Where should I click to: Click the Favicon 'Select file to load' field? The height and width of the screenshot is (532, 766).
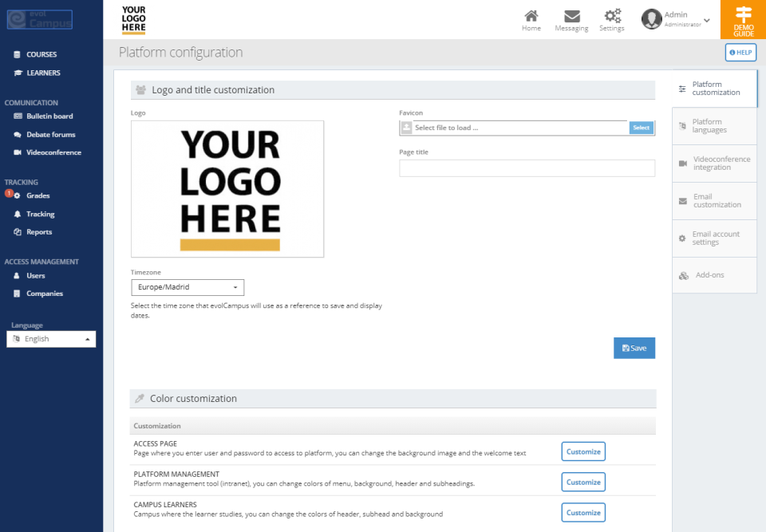[x=521, y=128]
